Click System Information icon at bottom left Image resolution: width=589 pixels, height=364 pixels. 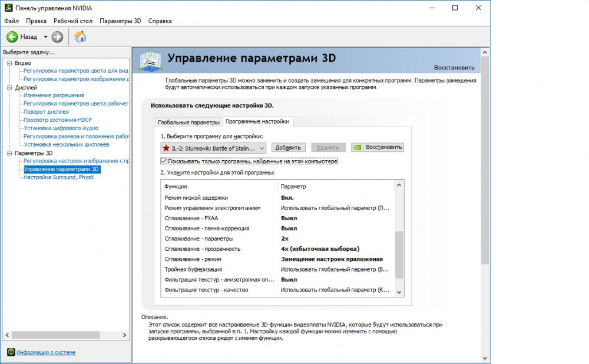[x=11, y=352]
